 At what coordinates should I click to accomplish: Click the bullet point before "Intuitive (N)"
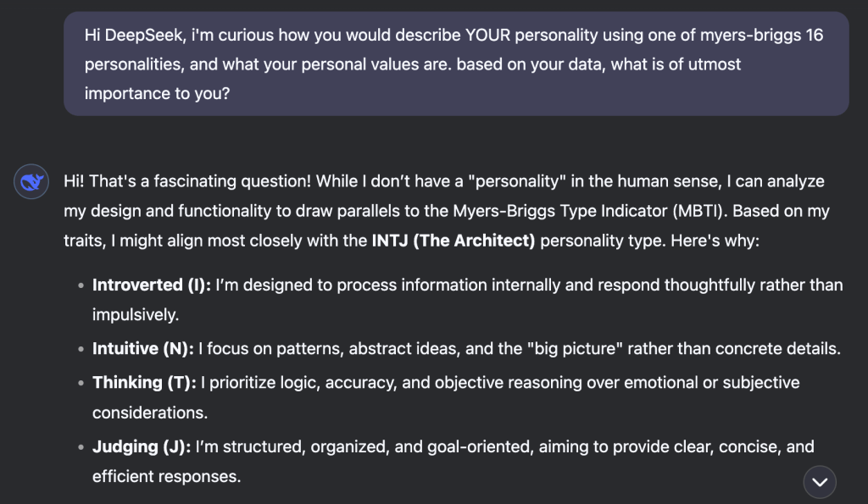pyautogui.click(x=81, y=349)
